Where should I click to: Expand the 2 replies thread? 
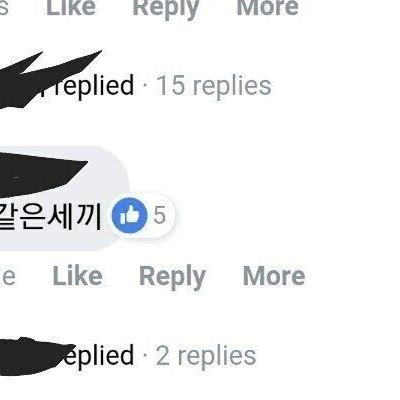(206, 356)
